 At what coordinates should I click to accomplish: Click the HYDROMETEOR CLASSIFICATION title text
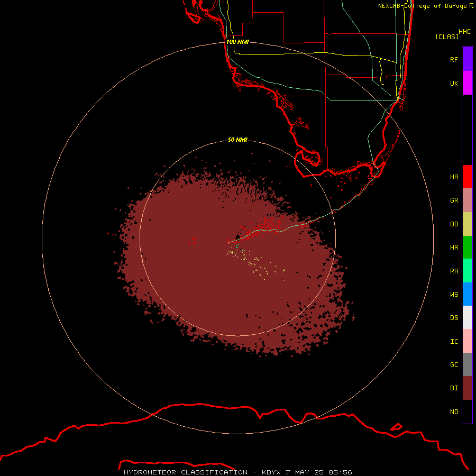[186, 472]
